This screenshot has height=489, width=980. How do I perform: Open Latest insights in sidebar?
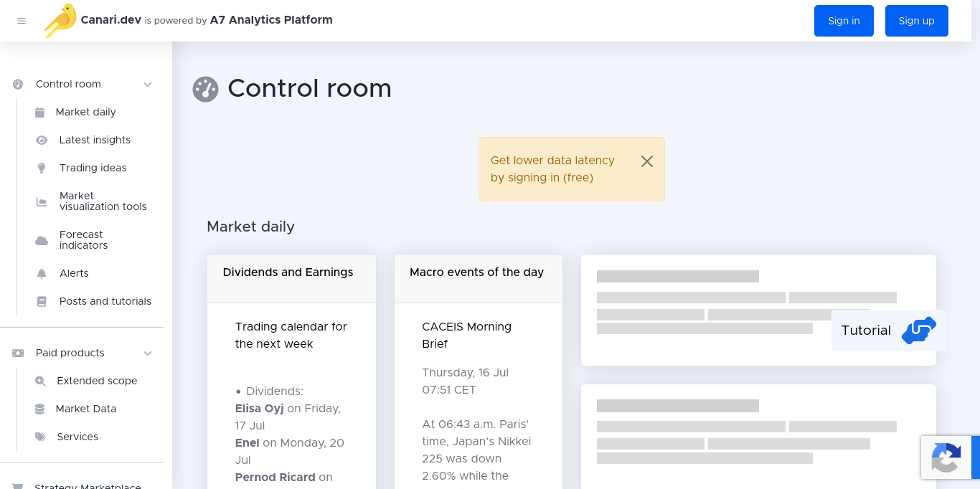tap(95, 140)
